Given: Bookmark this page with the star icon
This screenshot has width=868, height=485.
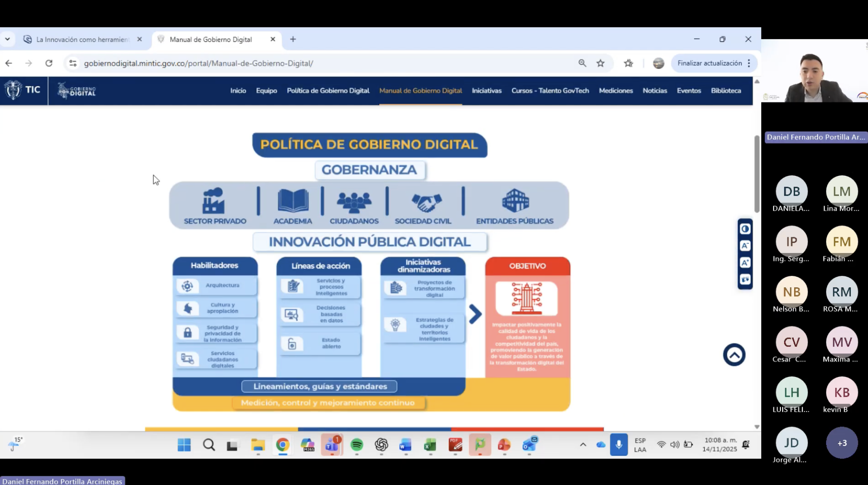Looking at the screenshot, I should click(601, 63).
